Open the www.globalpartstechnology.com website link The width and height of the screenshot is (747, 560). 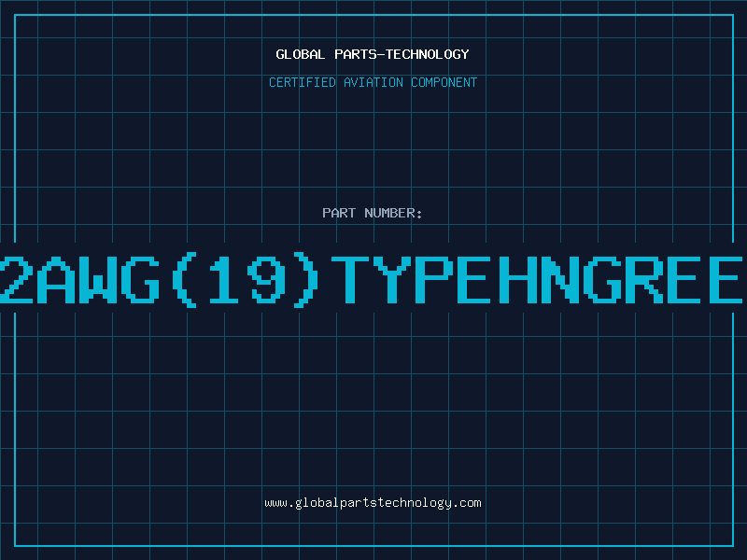pos(373,503)
